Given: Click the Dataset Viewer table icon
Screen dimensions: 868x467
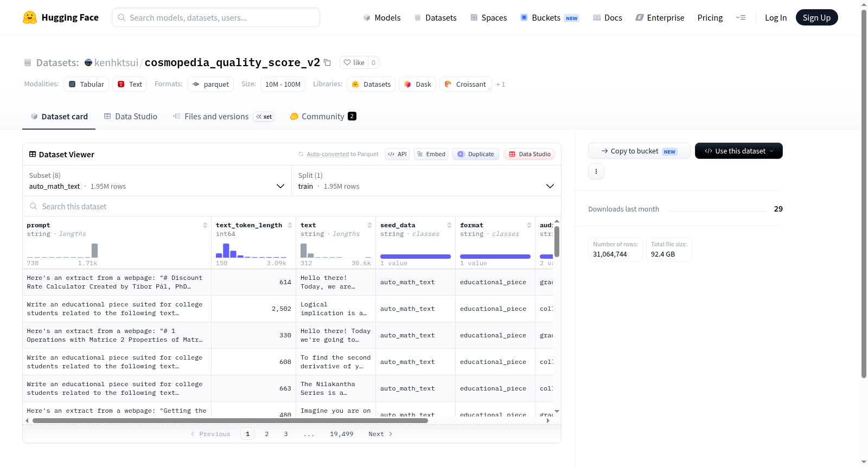Looking at the screenshot, I should [33, 155].
